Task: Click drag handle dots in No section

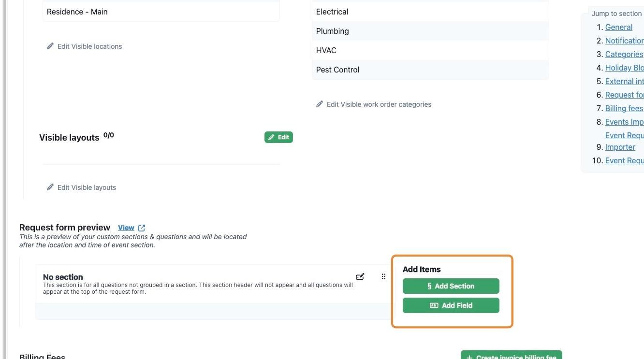Action: (383, 277)
